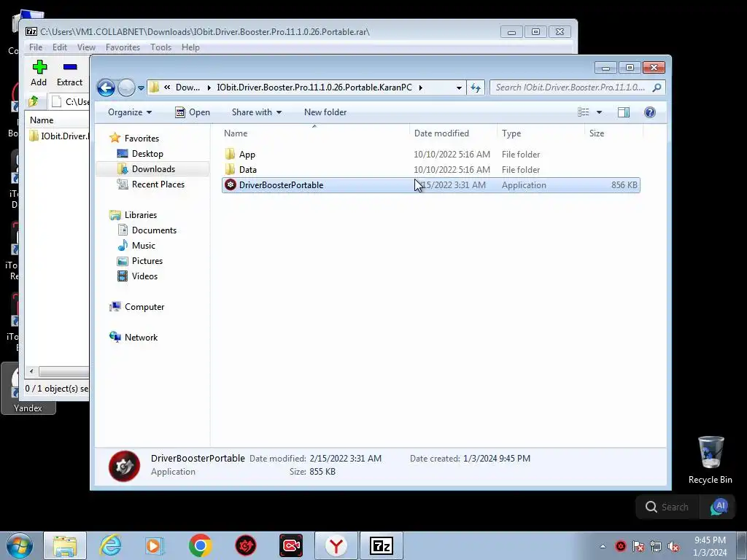Click the Change your view icon
The height and width of the screenshot is (560, 747).
click(x=584, y=112)
